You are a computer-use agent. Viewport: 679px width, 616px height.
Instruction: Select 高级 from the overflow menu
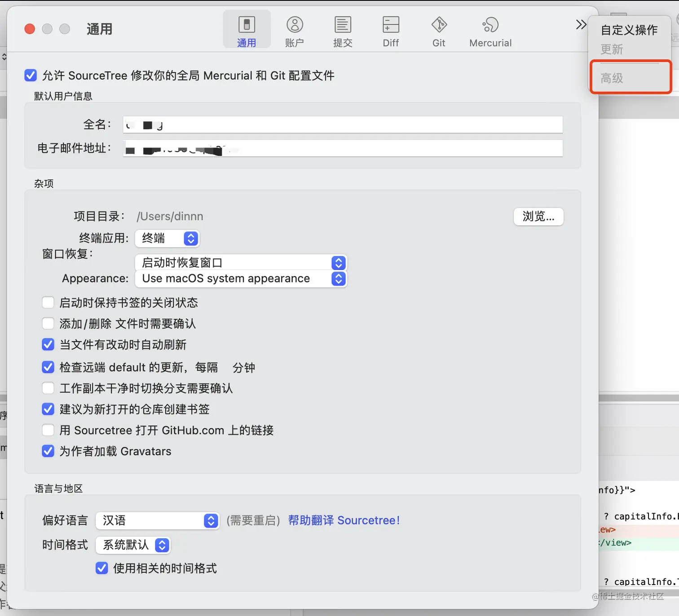(612, 78)
